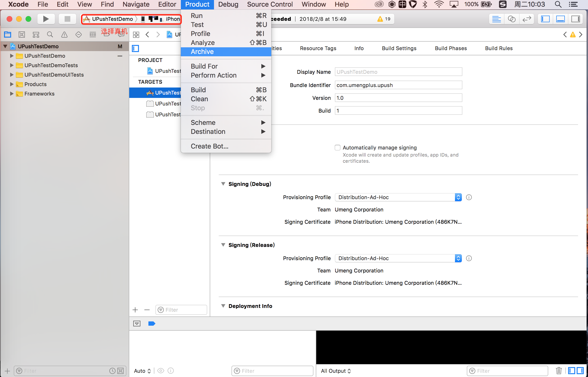Show the Version editor

pyautogui.click(x=526, y=19)
